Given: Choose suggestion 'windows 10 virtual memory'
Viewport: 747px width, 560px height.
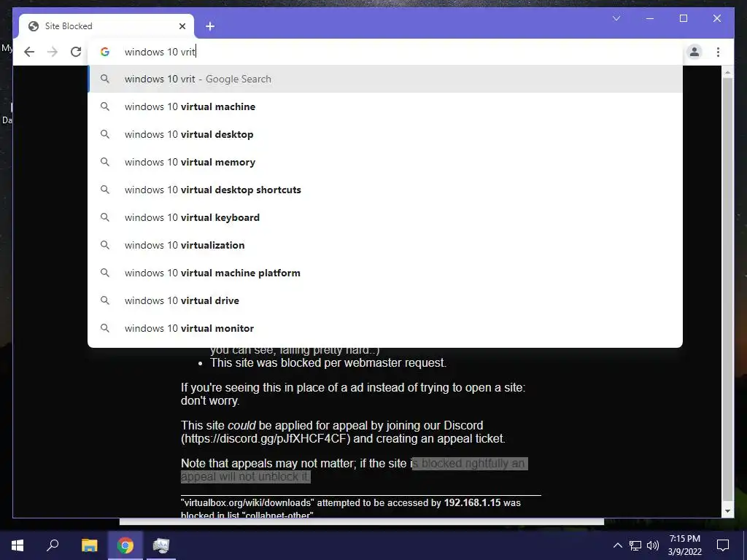Looking at the screenshot, I should tap(385, 162).
